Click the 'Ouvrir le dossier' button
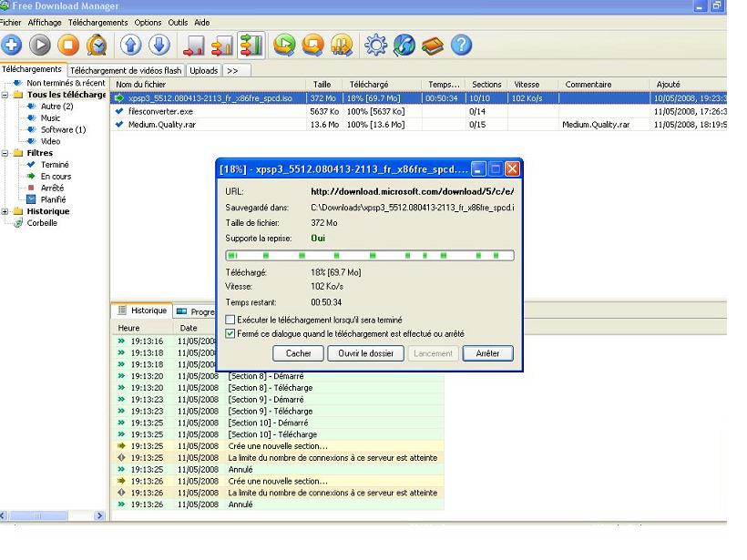The image size is (747, 560). (363, 353)
